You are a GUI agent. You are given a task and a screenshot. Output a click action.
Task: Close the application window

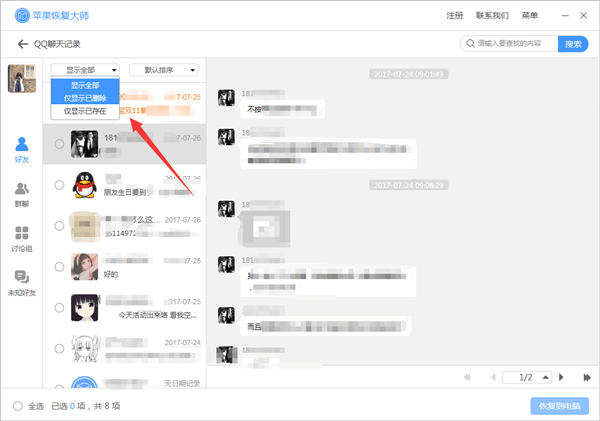click(x=584, y=16)
